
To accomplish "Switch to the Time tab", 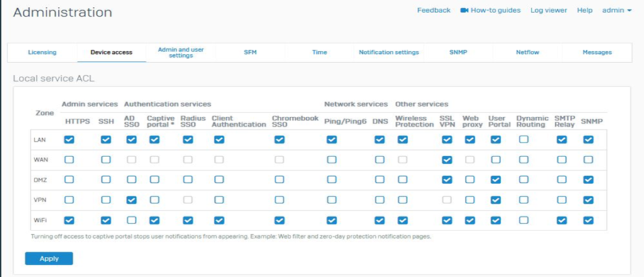I will click(319, 52).
